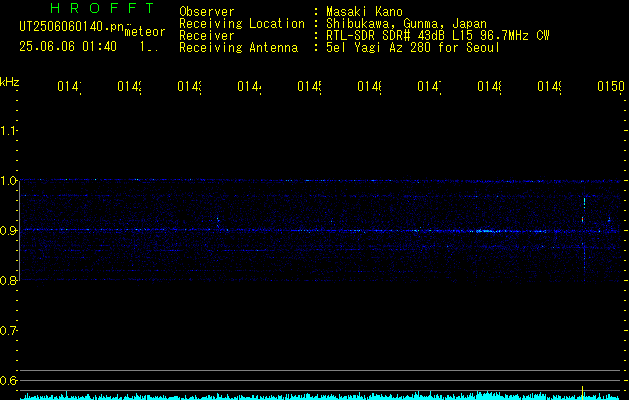Click the 0.8 kHz axis label

pos(8,281)
